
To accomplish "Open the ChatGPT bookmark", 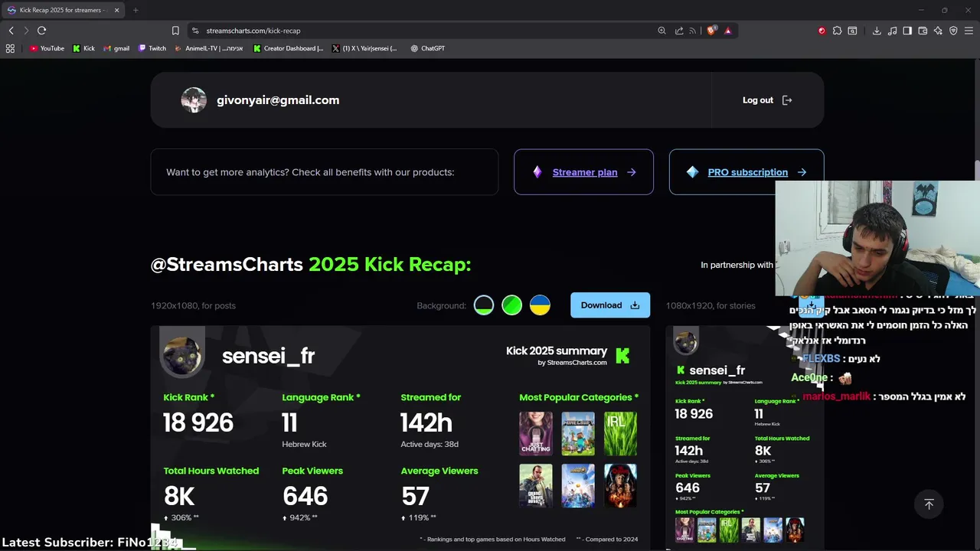I will click(427, 48).
